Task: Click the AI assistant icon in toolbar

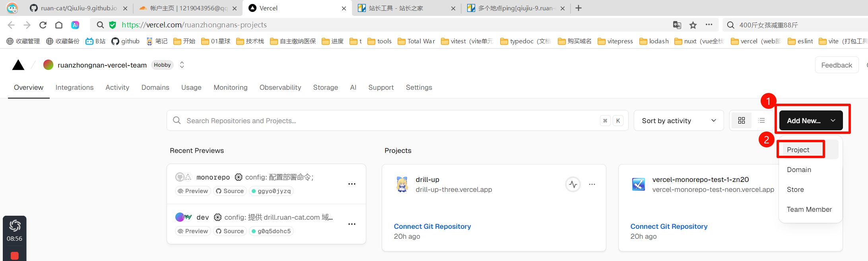Action: [x=75, y=25]
